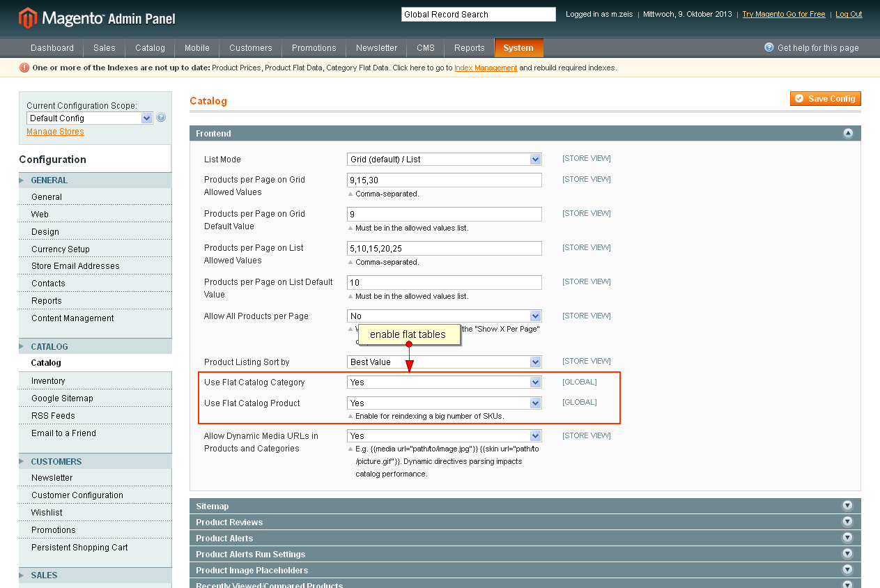This screenshot has height=588, width=880.
Task: Expand Product Alerts Run Settings arrow icon
Action: click(x=848, y=554)
